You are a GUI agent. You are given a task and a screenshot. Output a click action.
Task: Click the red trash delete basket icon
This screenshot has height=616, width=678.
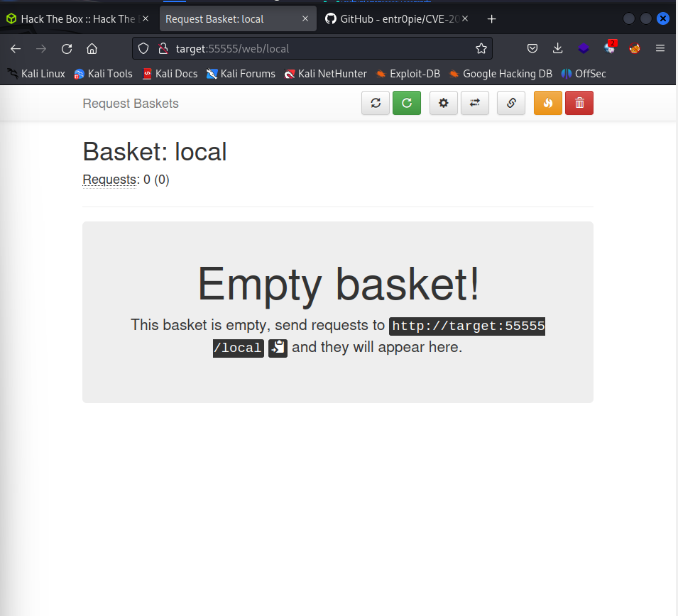(579, 103)
